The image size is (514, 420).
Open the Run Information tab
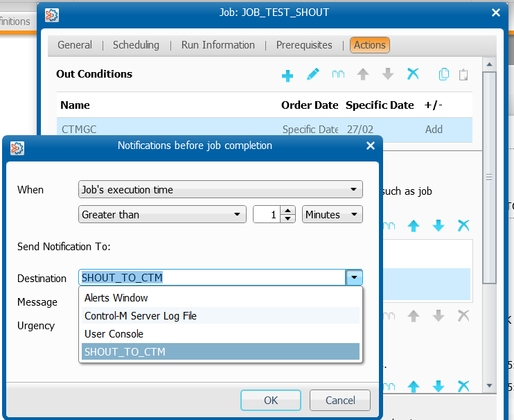pyautogui.click(x=218, y=45)
